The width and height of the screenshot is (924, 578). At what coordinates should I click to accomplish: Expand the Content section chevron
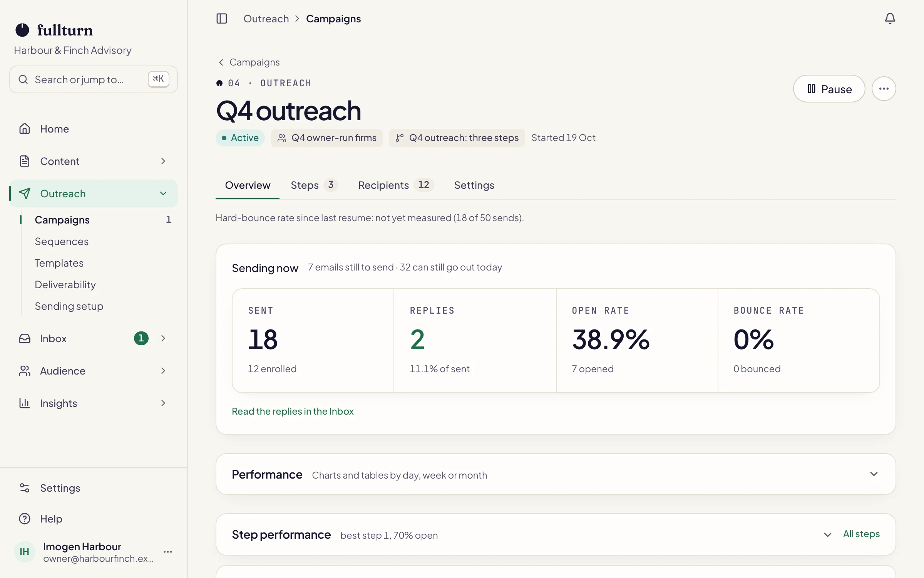(x=163, y=161)
